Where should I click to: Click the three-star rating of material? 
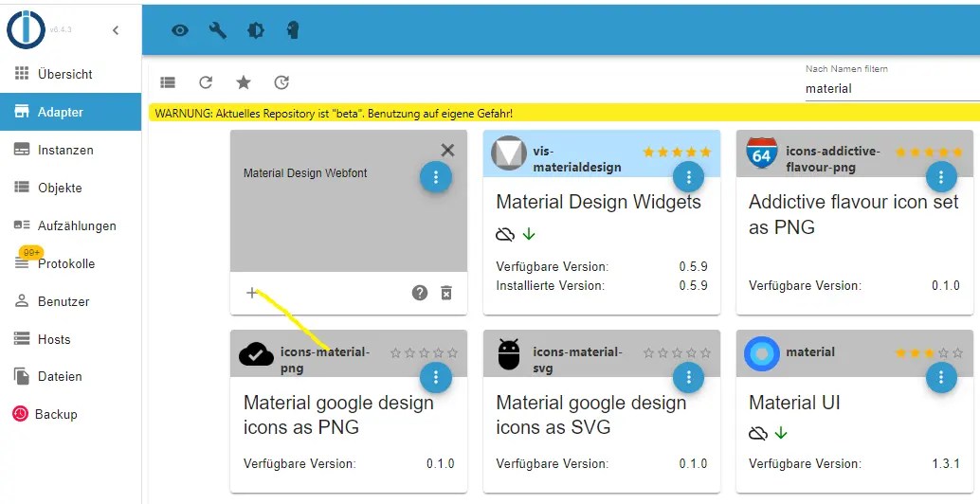point(930,352)
